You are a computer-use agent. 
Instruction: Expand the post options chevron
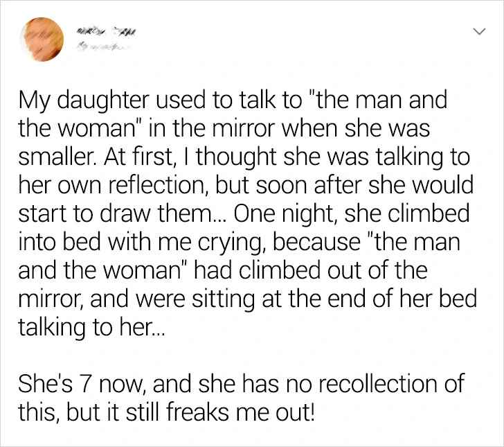[x=475, y=31]
